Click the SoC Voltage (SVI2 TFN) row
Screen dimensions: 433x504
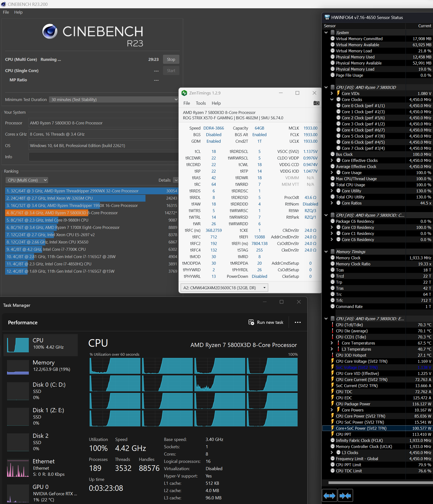(x=377, y=367)
